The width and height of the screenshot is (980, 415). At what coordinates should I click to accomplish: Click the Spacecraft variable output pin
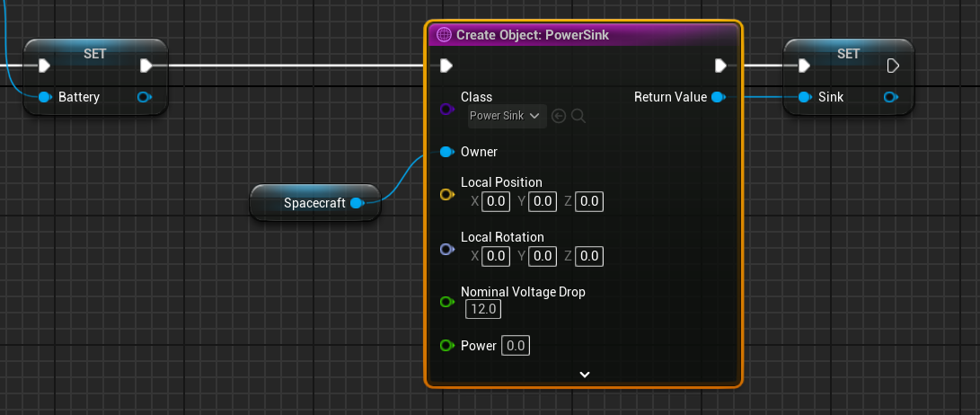pyautogui.click(x=357, y=203)
